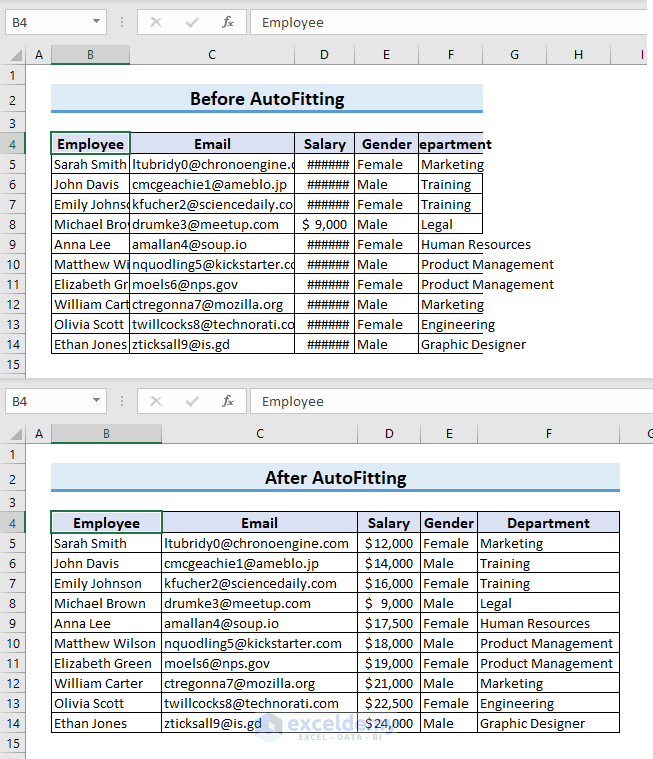Click the Employee header in After AutoFitting table
This screenshot has height=759, width=653.
coord(106,523)
